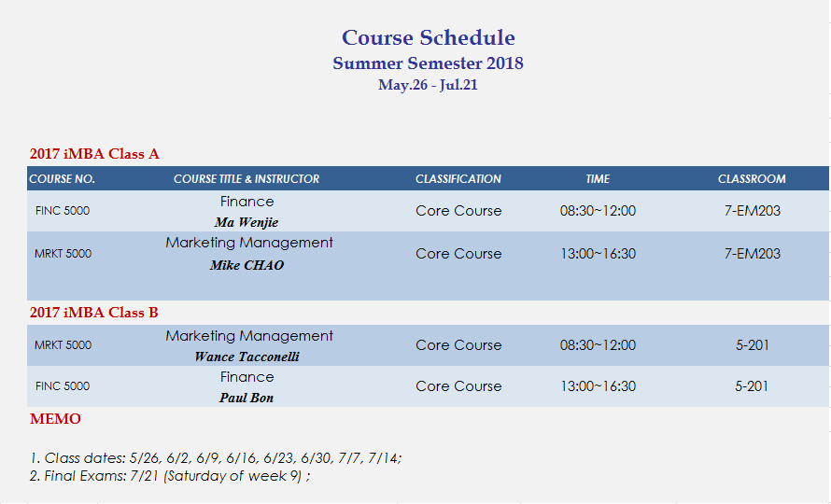
Task: Click the 2017 iMBA Class A heading
Action: point(94,154)
